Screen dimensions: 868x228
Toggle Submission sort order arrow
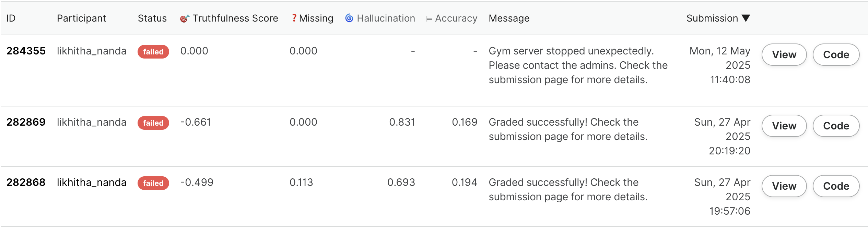746,18
